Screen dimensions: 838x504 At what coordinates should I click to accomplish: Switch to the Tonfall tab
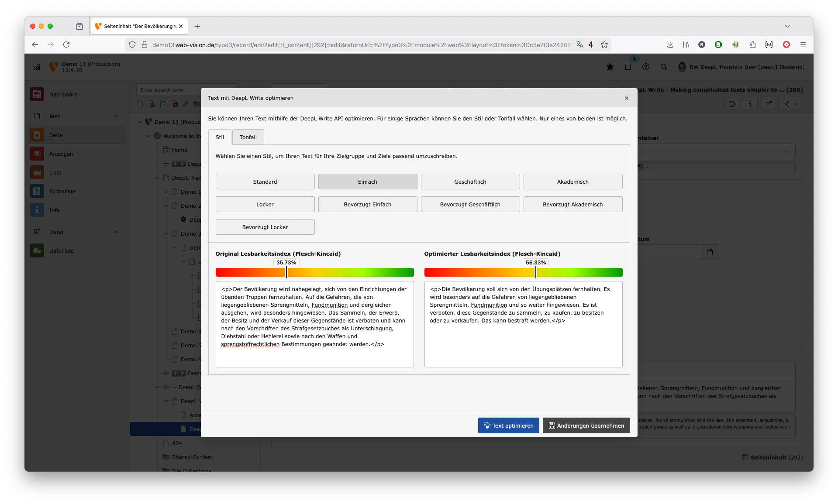click(x=248, y=137)
